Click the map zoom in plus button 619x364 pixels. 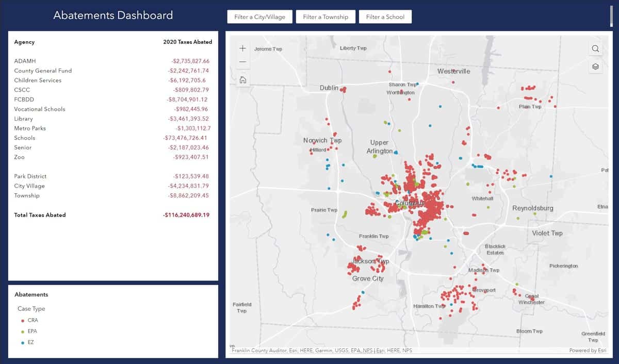click(242, 48)
